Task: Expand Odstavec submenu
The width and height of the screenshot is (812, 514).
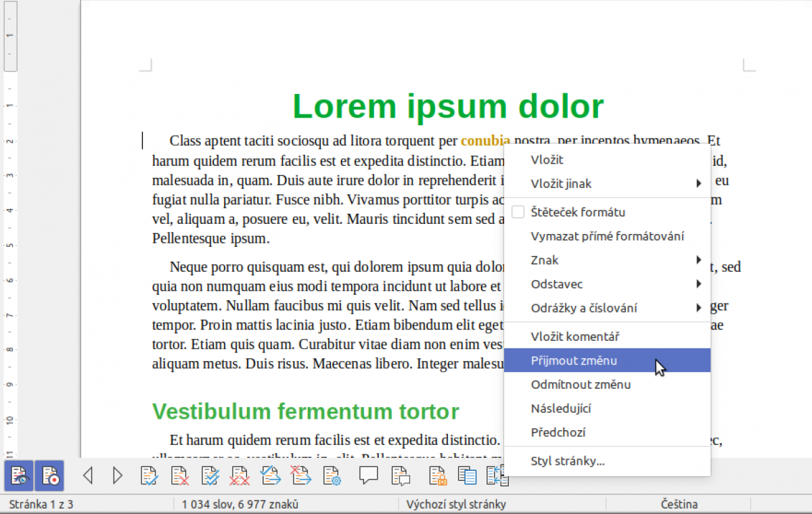Action: (x=608, y=284)
